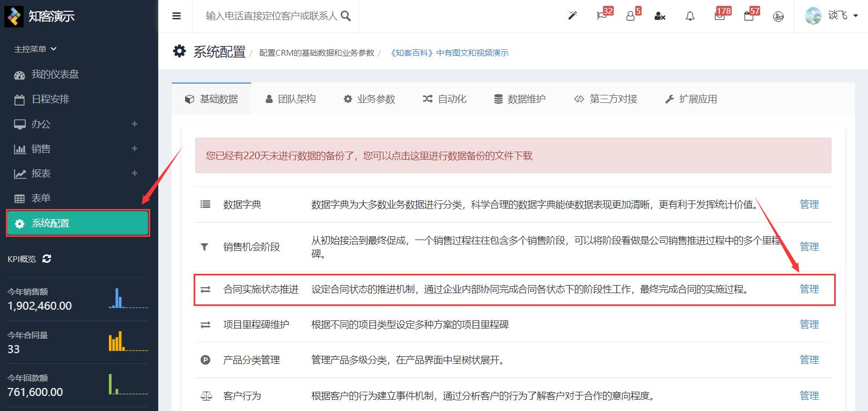Toggle the hamburger sidebar menu button
The height and width of the screenshot is (411, 868).
(176, 16)
